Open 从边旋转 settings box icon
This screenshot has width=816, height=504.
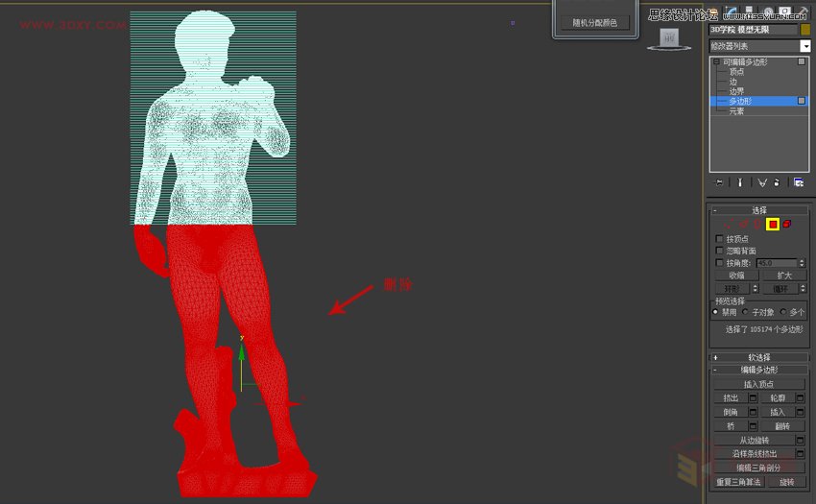pos(800,440)
